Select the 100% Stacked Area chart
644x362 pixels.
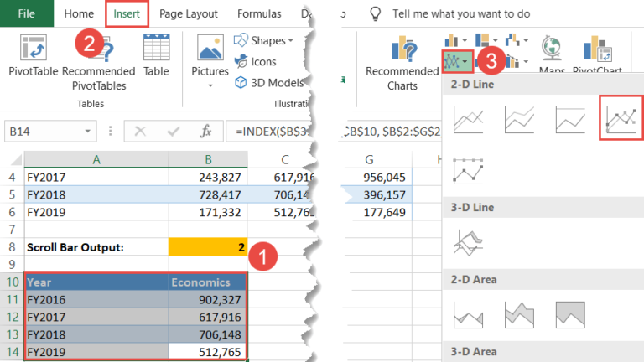coord(570,315)
